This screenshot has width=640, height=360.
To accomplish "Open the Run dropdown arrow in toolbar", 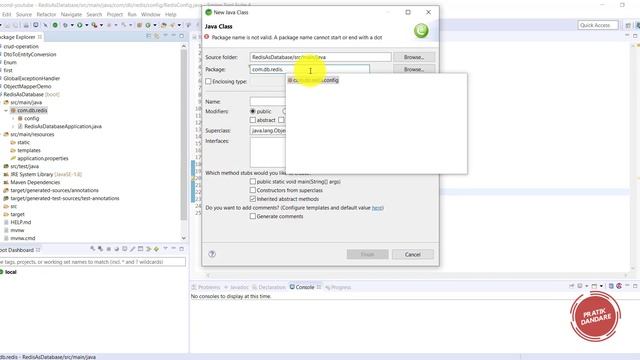I will 87,25.
